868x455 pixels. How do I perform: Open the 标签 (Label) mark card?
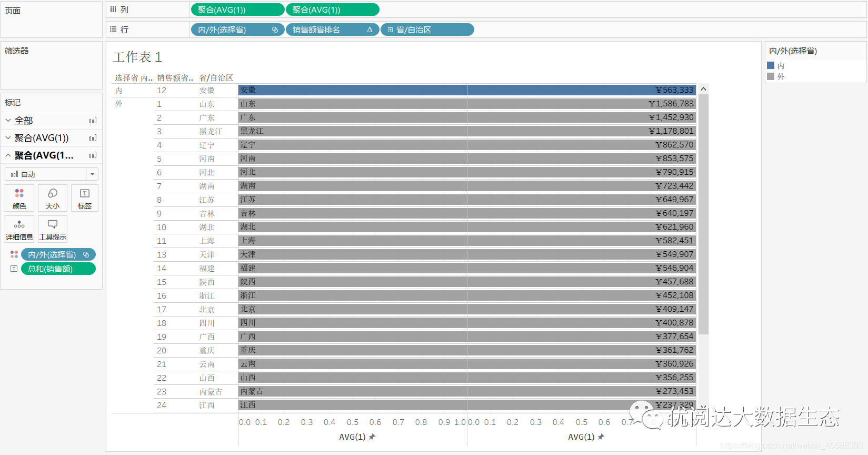point(85,198)
